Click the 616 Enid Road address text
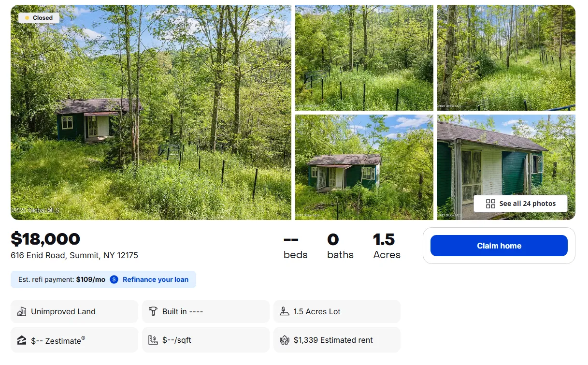This screenshot has width=588, height=365. coord(74,255)
